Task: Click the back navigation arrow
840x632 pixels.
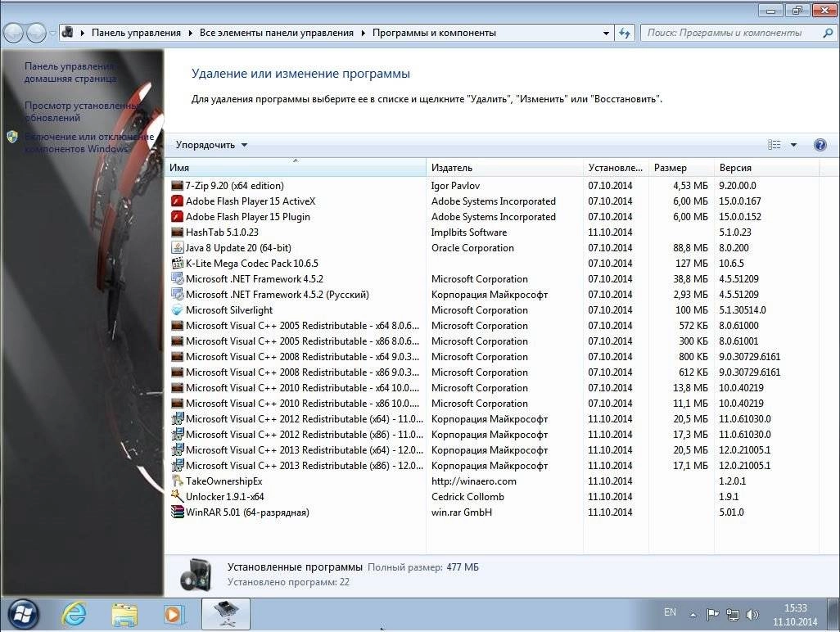Action: 13,34
